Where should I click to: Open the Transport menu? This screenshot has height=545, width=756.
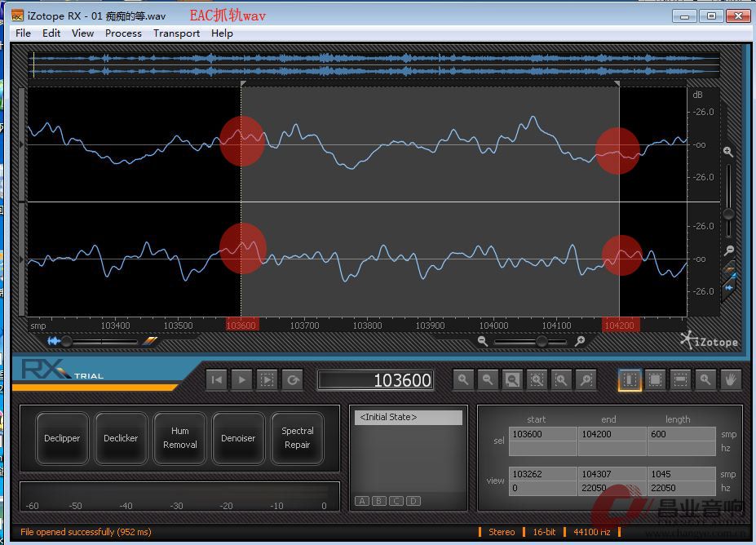[x=176, y=33]
